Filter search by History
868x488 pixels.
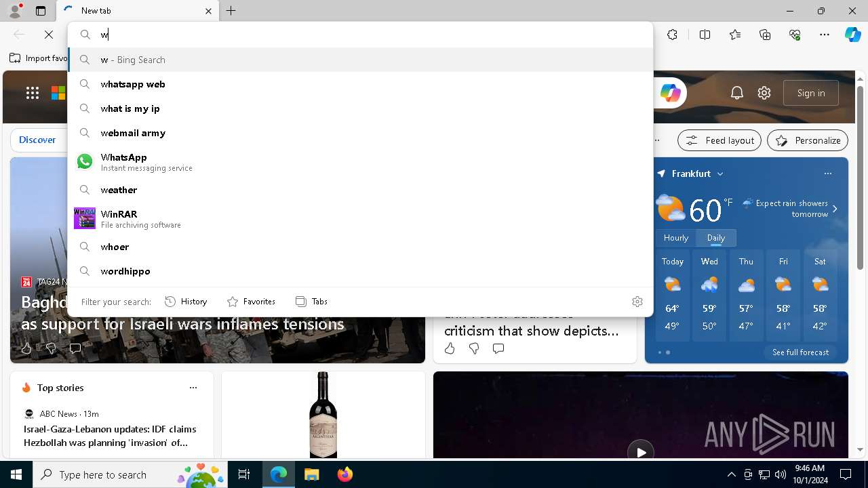186,302
